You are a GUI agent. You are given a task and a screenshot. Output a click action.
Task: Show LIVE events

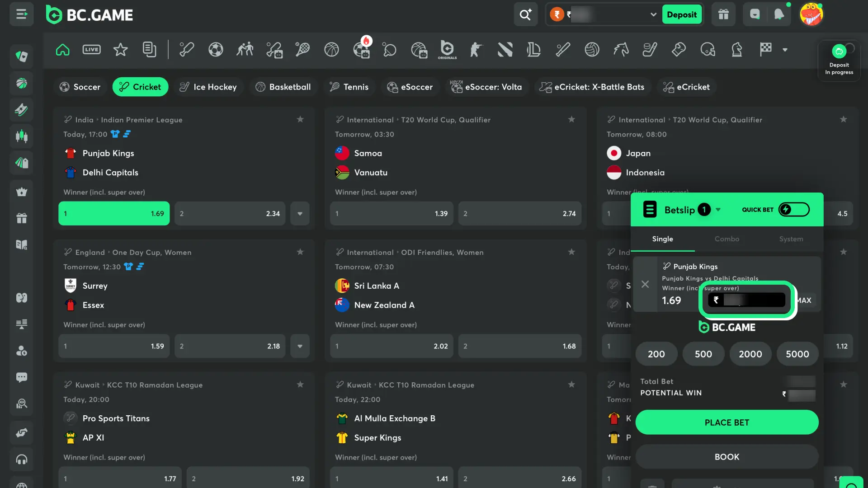(x=91, y=49)
